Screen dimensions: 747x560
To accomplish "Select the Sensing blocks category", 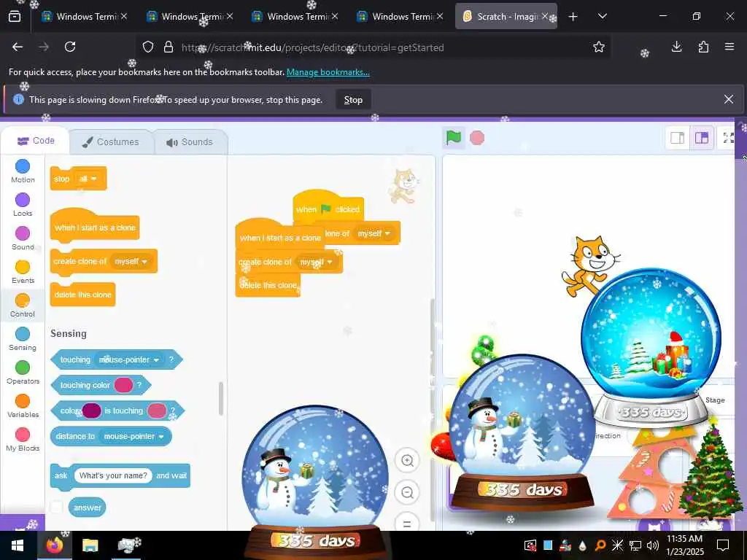I will tap(23, 339).
